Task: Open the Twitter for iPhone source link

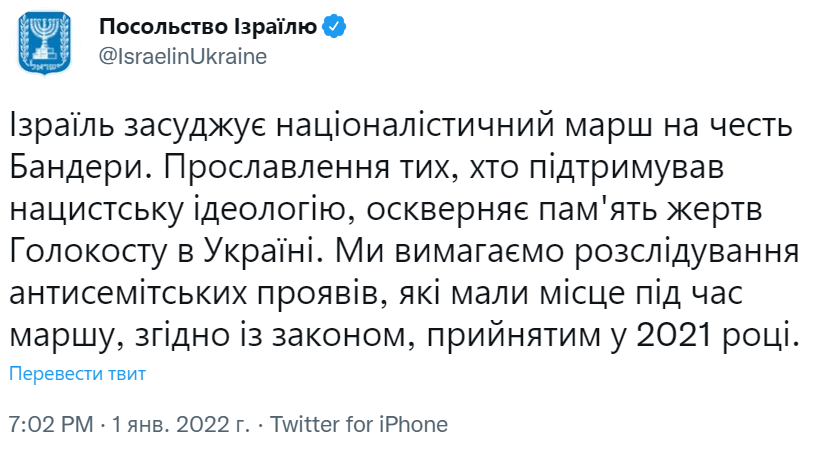Action: pyautogui.click(x=359, y=424)
